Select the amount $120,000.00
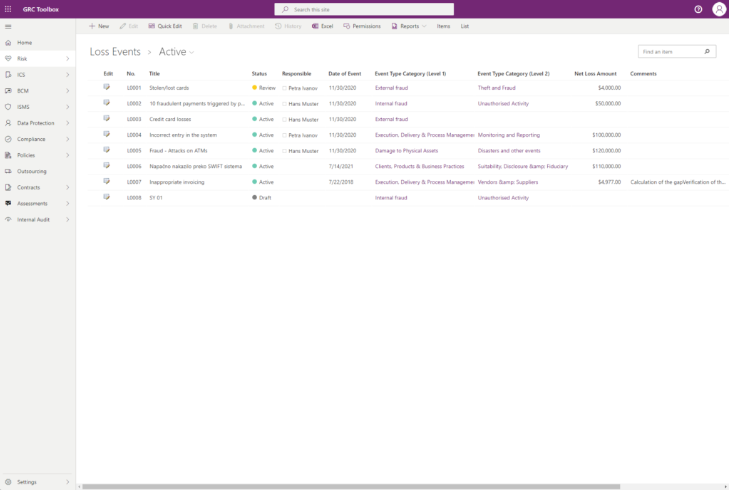Screen dimensions: 729x490 click(x=606, y=151)
